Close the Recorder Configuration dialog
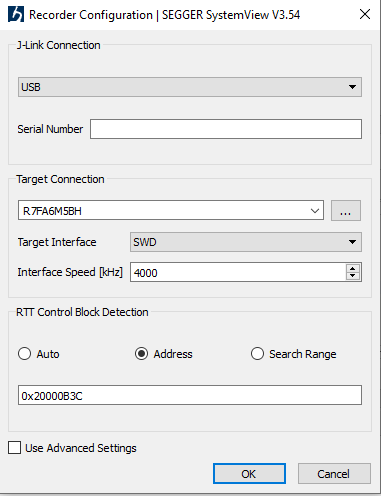Viewport: 381px width, 496px height. click(365, 14)
